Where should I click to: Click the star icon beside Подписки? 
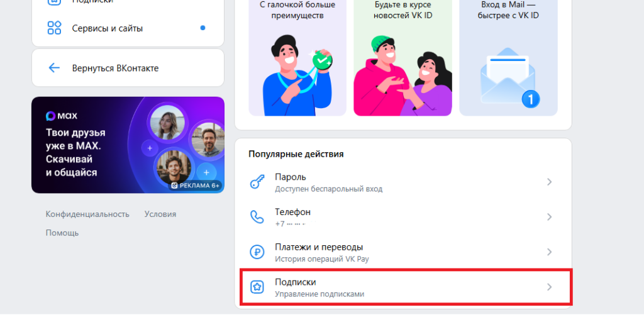pyautogui.click(x=257, y=287)
